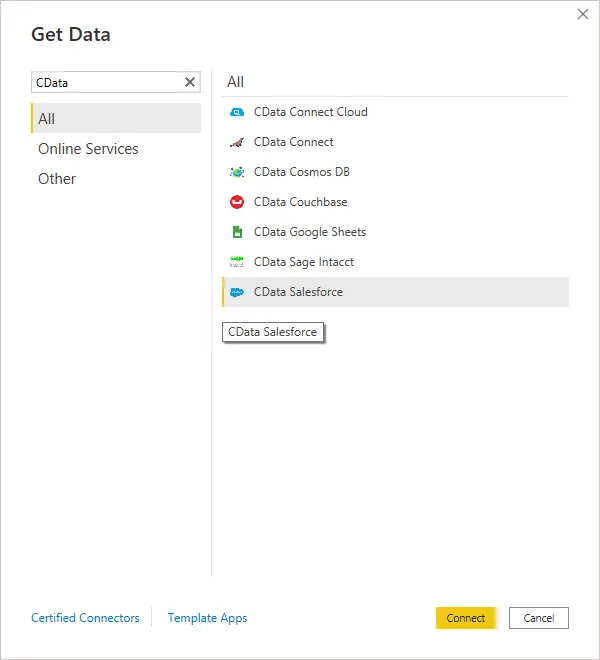The image size is (600, 660).
Task: Open the Template Apps link
Action: point(207,618)
